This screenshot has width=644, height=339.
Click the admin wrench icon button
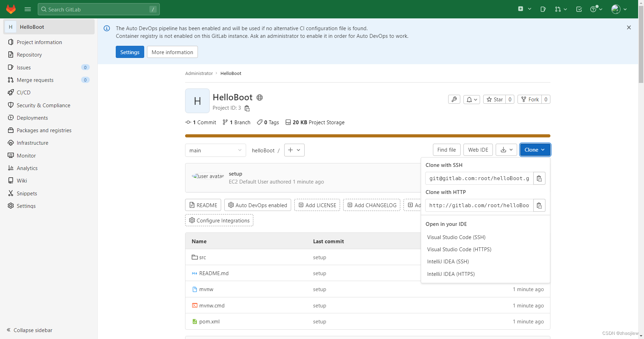pos(454,99)
